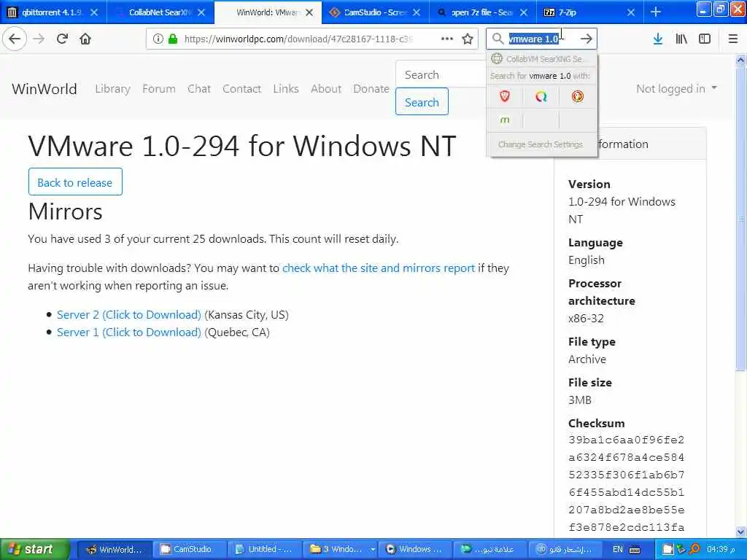Screen dimensions: 747x560
Task: Show site information icon in address bar
Action: point(158,39)
